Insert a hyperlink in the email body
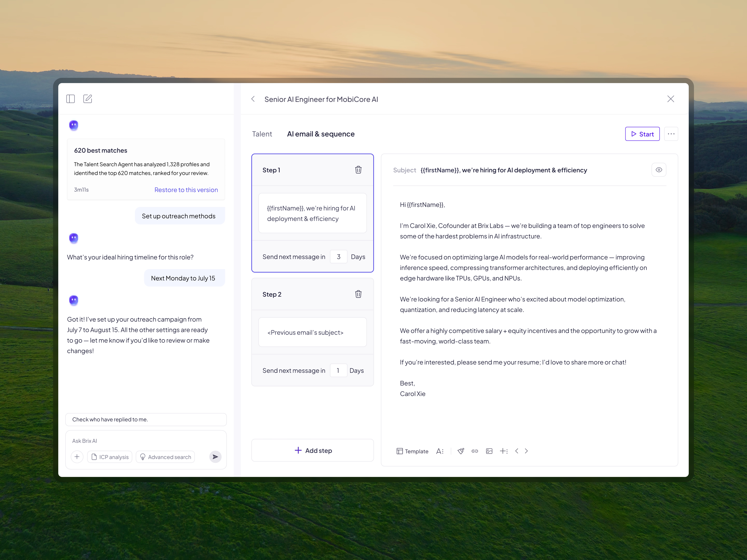The width and height of the screenshot is (747, 560). point(475,451)
